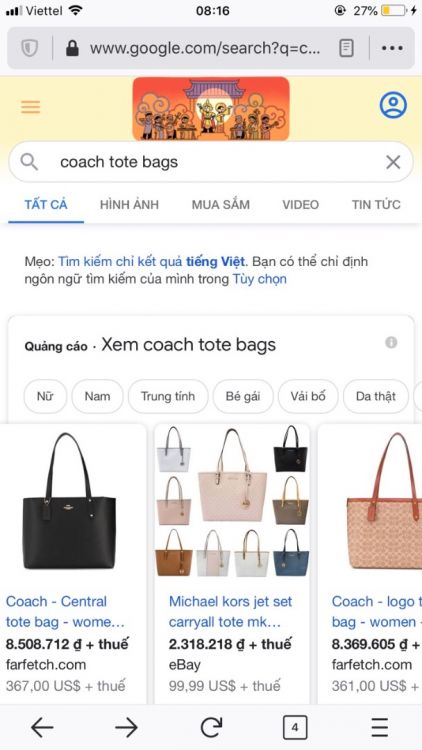Open the Google hamburger side menu
The height and width of the screenshot is (750, 422).
31,106
